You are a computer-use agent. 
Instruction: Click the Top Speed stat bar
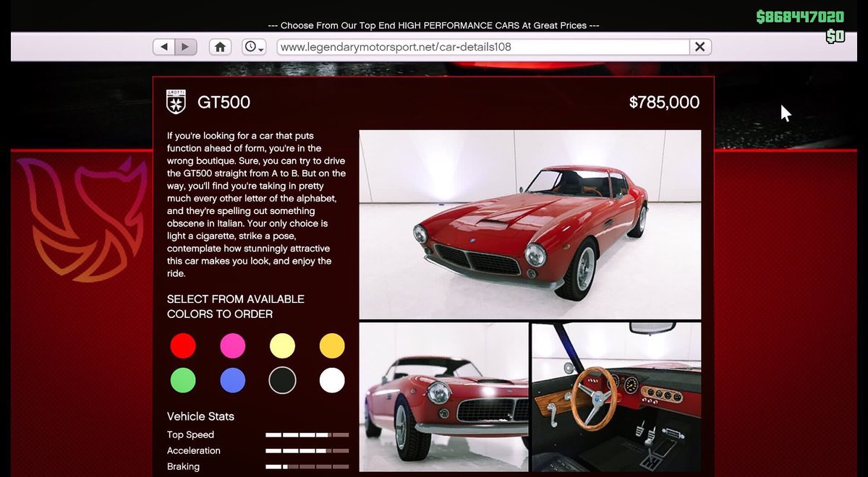(x=307, y=435)
